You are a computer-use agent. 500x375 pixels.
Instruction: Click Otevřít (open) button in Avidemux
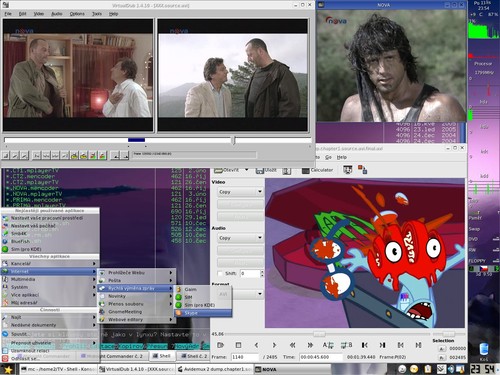[x=227, y=170]
